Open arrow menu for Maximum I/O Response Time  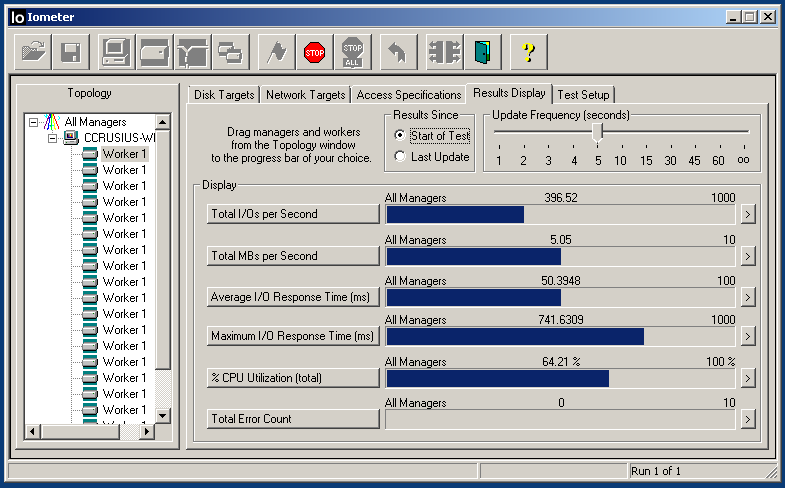(x=747, y=336)
